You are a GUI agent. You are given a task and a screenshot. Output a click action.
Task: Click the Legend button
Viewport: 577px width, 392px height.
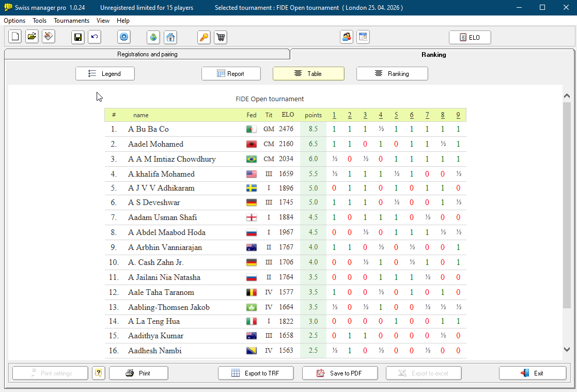pyautogui.click(x=105, y=74)
